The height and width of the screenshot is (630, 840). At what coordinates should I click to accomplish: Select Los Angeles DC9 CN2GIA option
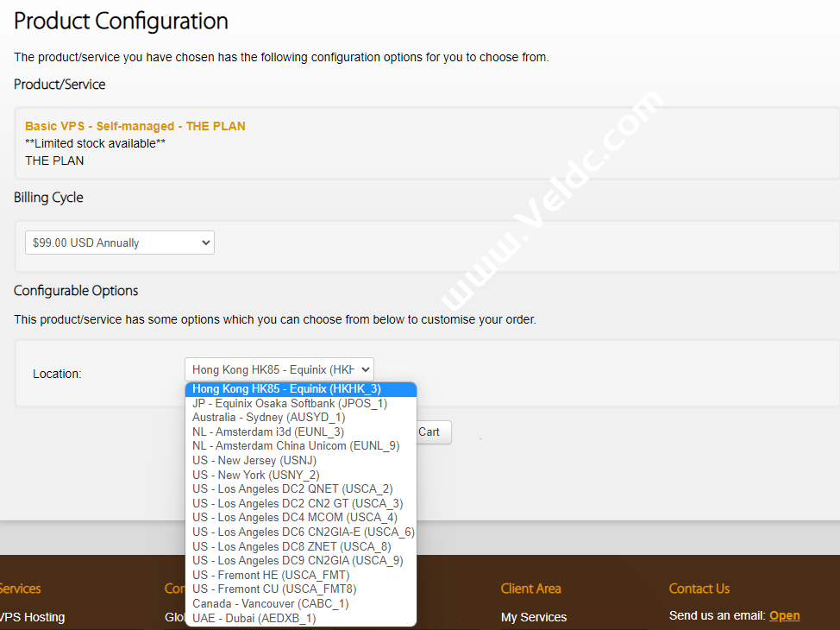(298, 561)
